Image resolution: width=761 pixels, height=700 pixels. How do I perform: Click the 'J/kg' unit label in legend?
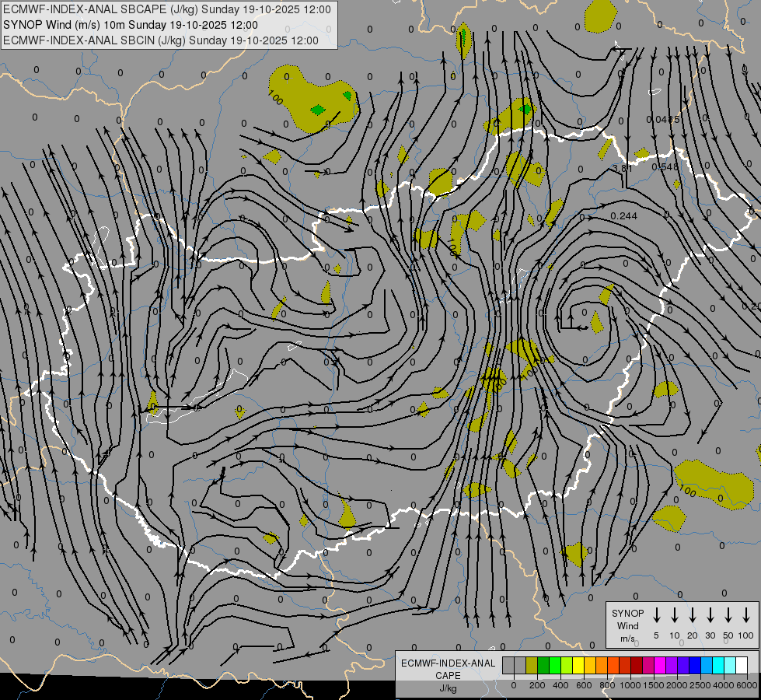448,688
